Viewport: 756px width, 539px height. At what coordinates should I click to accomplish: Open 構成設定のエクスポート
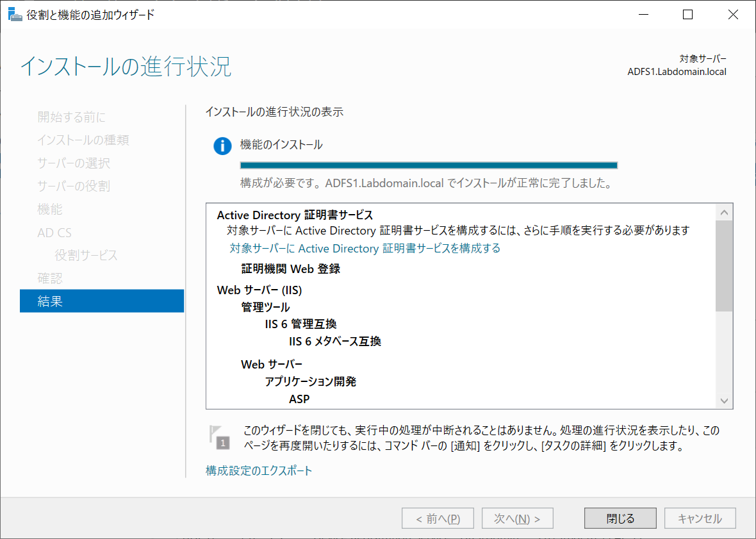pyautogui.click(x=258, y=470)
